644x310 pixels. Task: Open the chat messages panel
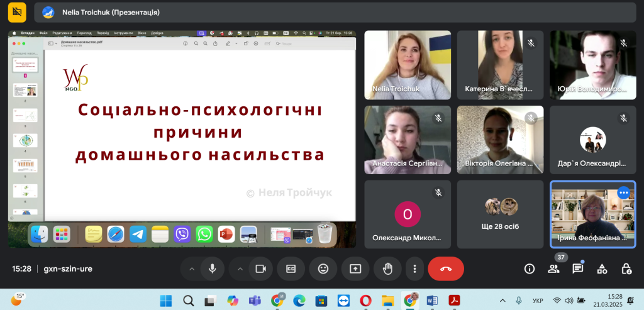click(577, 268)
